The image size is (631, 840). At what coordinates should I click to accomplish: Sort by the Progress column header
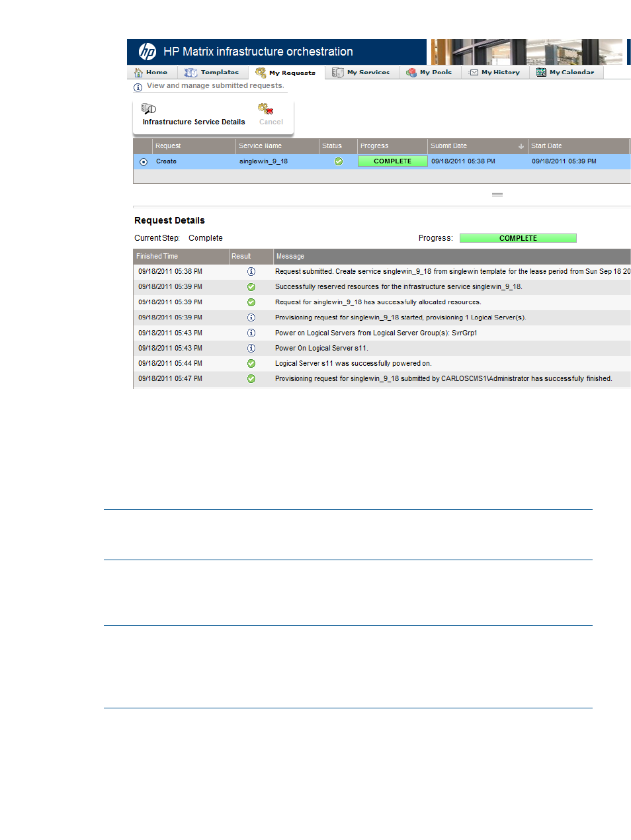pyautogui.click(x=392, y=146)
